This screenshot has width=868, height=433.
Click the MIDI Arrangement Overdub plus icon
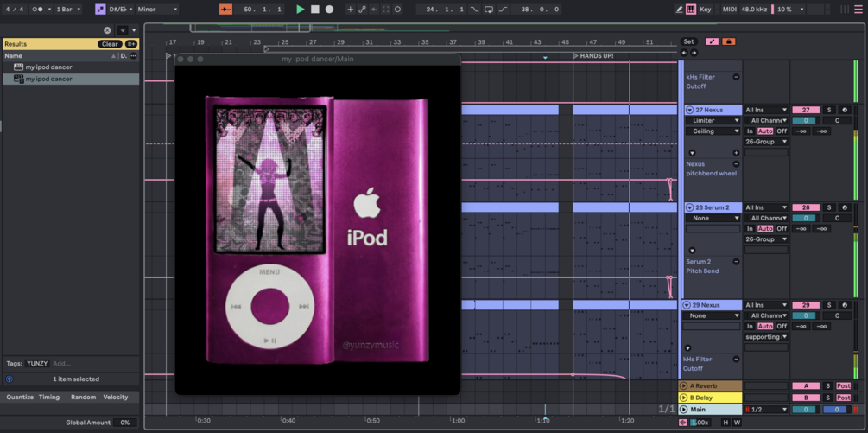pos(350,10)
